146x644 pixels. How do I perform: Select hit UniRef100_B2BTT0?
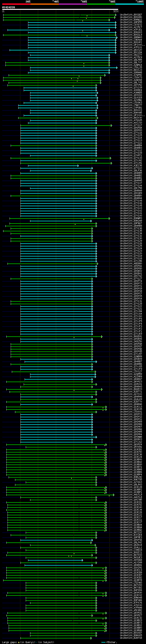pyautogui.click(x=131, y=402)
